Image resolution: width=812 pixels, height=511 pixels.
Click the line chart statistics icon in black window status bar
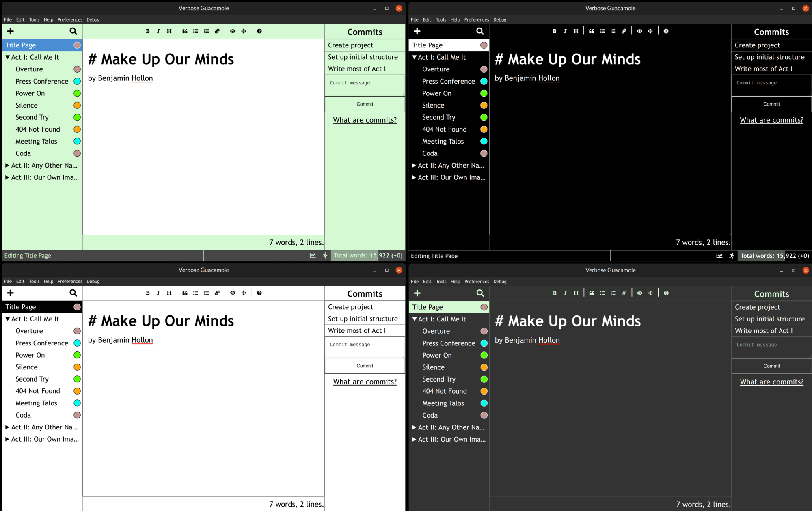(719, 256)
